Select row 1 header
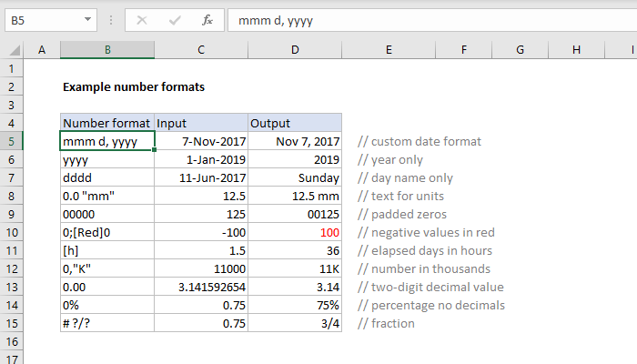637x364 pixels. click(x=11, y=68)
